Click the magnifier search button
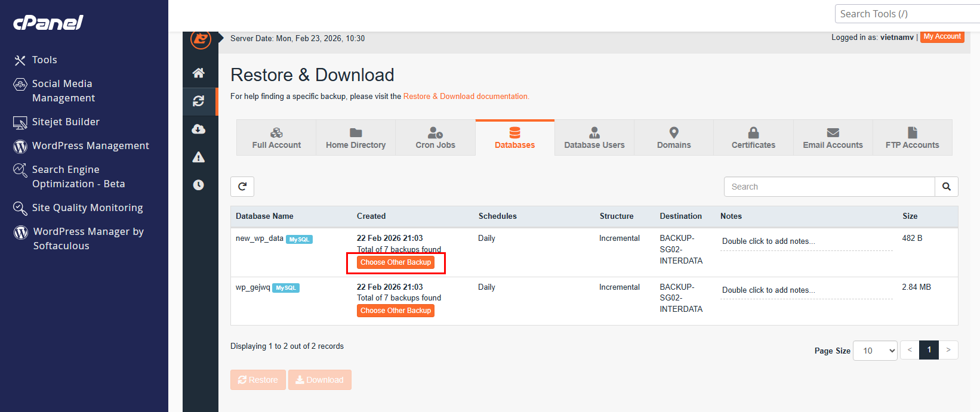980x412 pixels. [947, 187]
